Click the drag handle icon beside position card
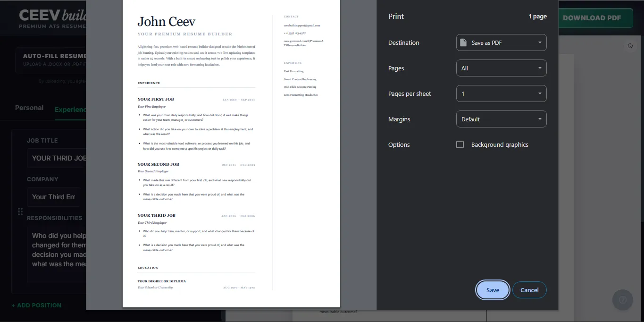Screen dimensions: 644x322 pyautogui.click(x=20, y=212)
